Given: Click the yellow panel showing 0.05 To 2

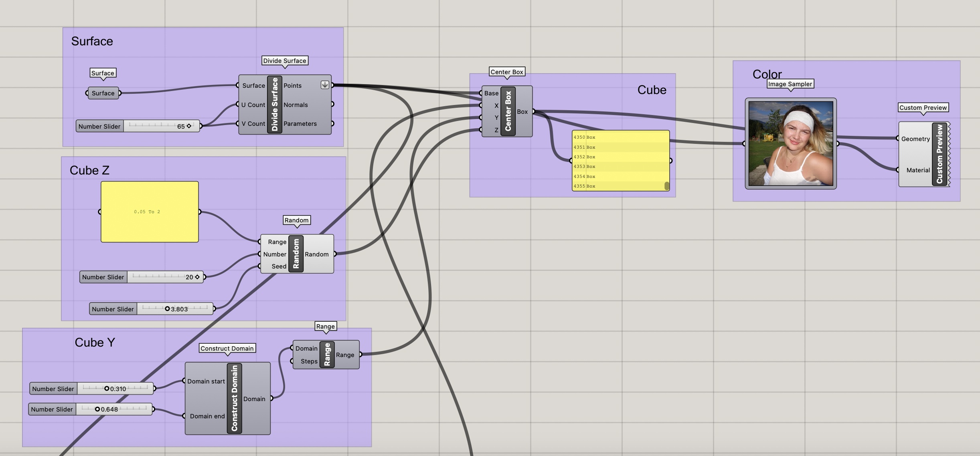Looking at the screenshot, I should (x=150, y=212).
